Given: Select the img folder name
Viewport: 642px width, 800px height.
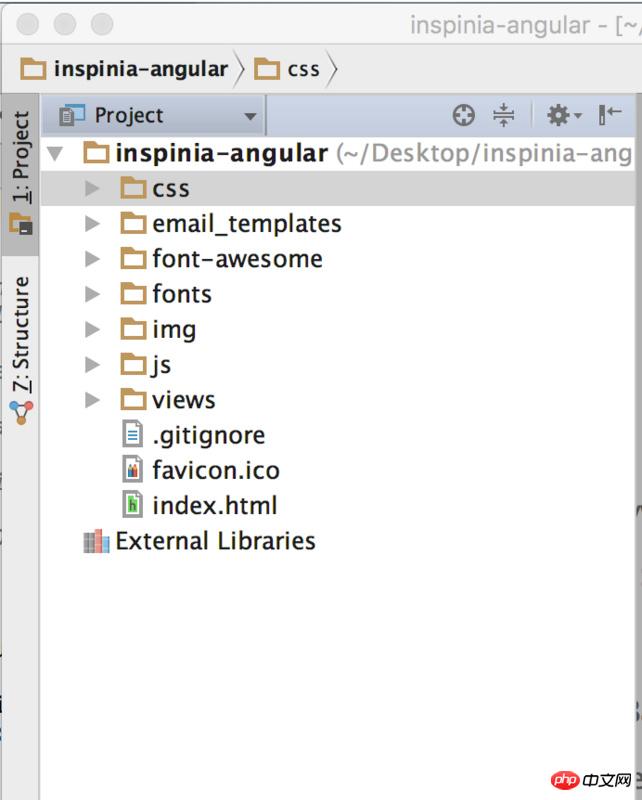Looking at the screenshot, I should [x=174, y=331].
